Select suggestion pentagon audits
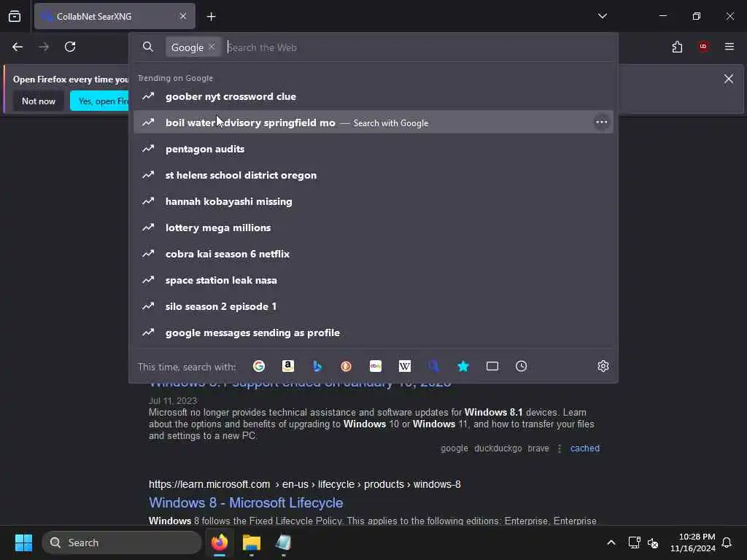Screen dimensions: 747x560 click(x=373, y=149)
